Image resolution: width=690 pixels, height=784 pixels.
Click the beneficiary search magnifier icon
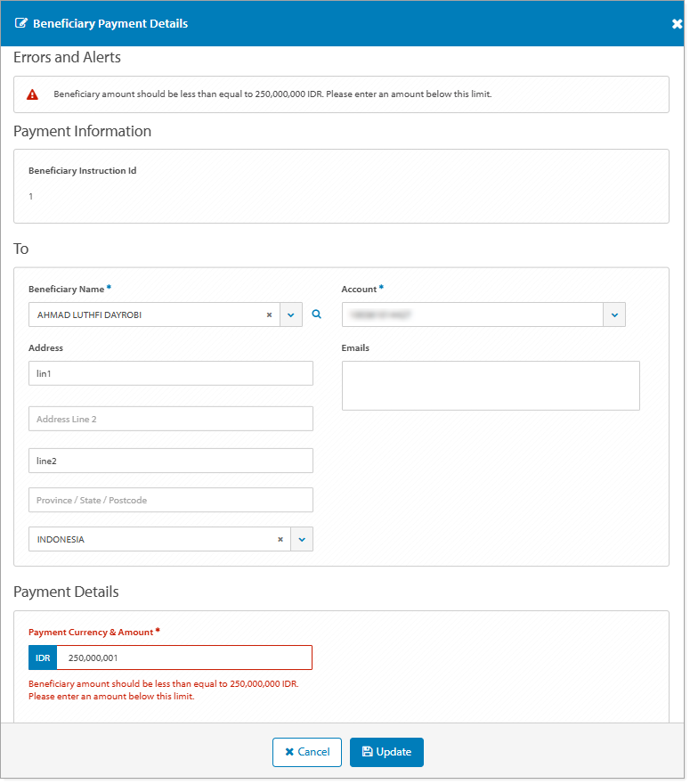[316, 314]
